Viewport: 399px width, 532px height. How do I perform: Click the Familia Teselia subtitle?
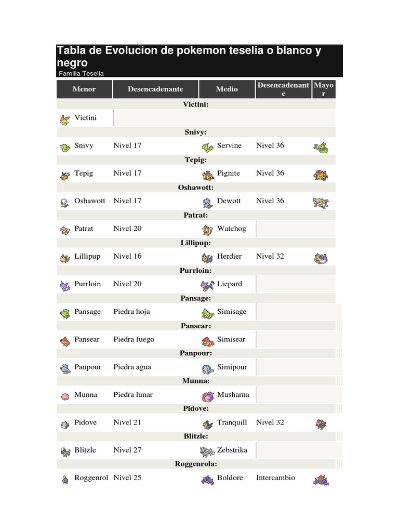[81, 73]
